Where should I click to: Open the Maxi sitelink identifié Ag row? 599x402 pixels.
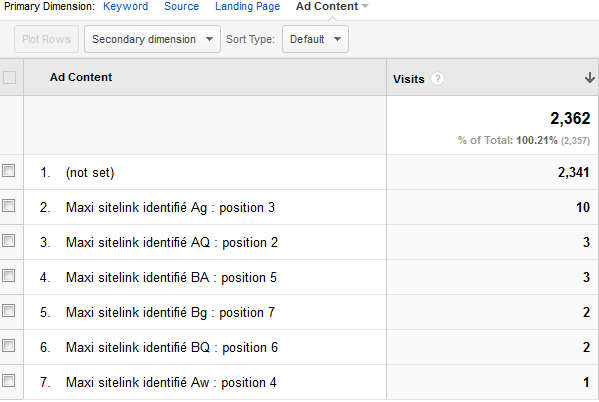[x=170, y=207]
